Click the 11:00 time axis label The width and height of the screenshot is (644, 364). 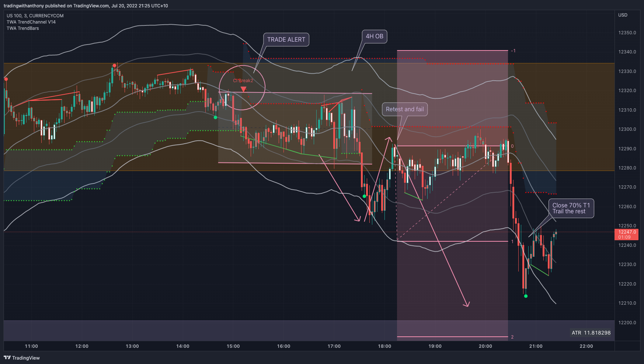[x=31, y=346]
